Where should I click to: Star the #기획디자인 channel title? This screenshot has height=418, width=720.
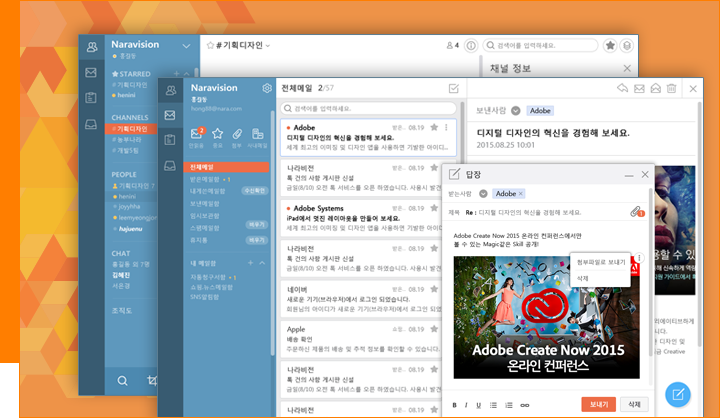(210, 45)
